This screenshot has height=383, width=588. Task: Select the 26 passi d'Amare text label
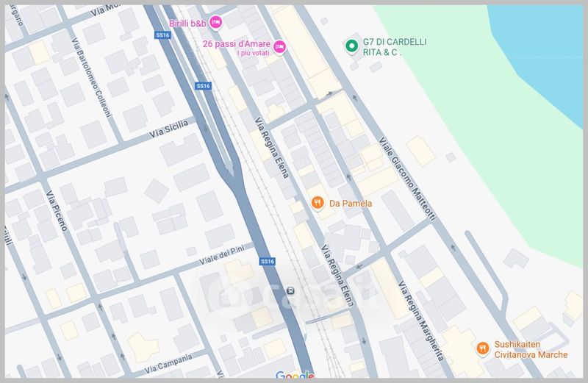pos(236,44)
